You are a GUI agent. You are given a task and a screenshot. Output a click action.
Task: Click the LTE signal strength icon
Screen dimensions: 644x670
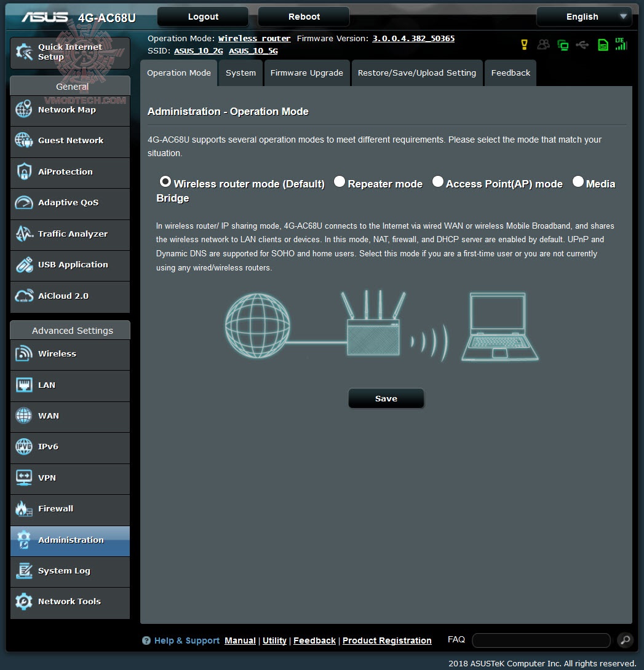pos(621,44)
